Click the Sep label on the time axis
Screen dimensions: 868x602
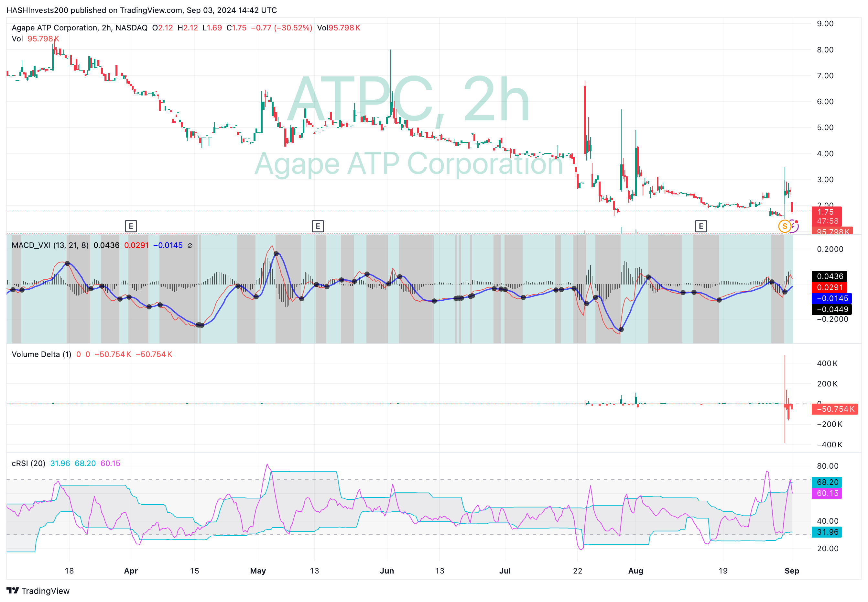coord(792,571)
